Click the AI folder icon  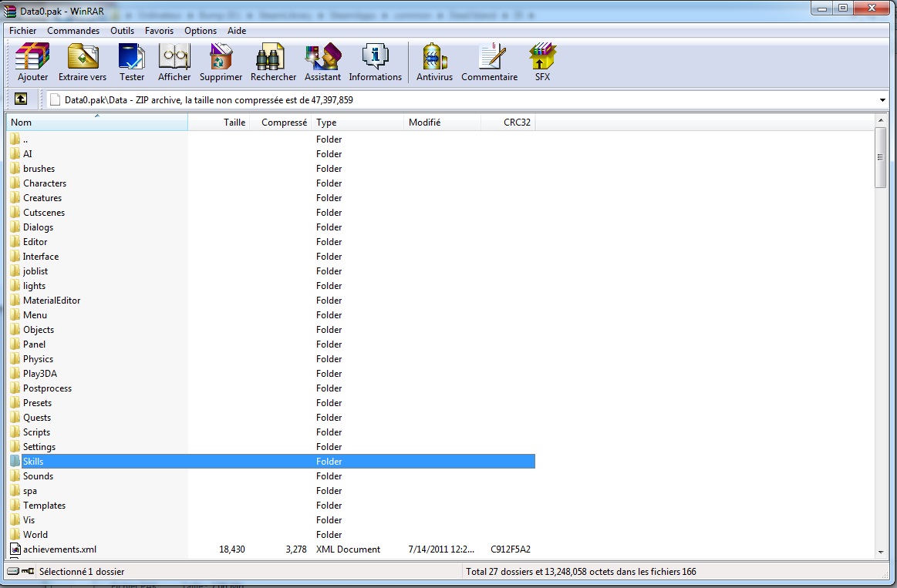pyautogui.click(x=15, y=153)
